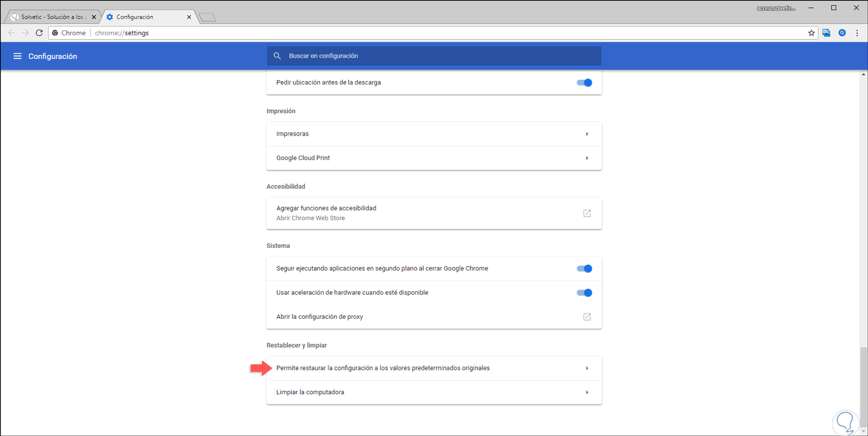
Task: Disable running background apps when Chrome closes
Action: (x=584, y=268)
